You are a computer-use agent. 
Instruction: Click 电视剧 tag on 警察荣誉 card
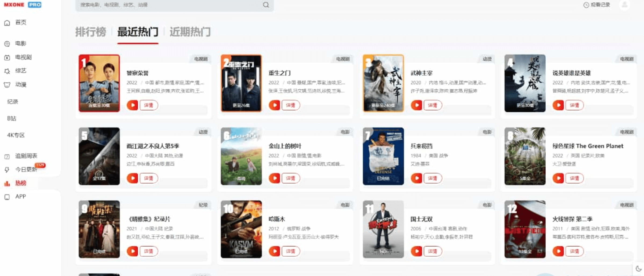pos(201,59)
